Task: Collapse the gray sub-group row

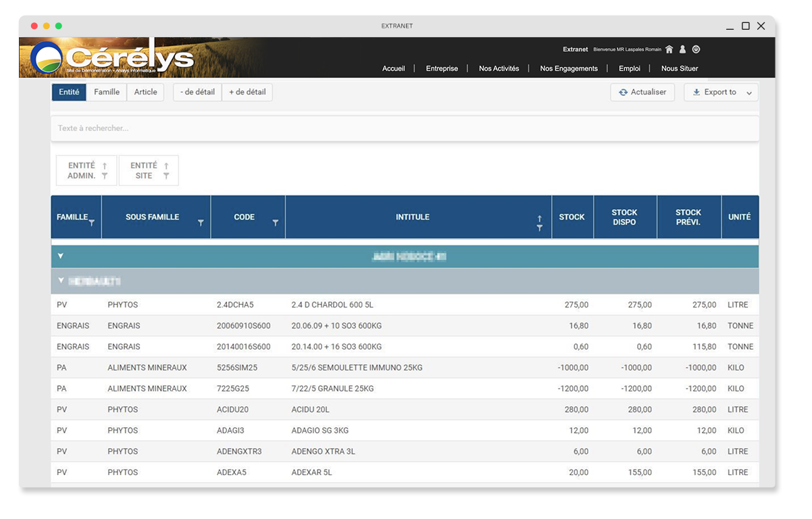Action: click(61, 280)
